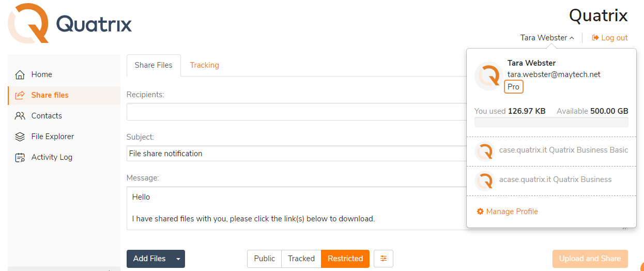
Task: Expand the Add Files dropdown arrow
Action: pyautogui.click(x=178, y=259)
